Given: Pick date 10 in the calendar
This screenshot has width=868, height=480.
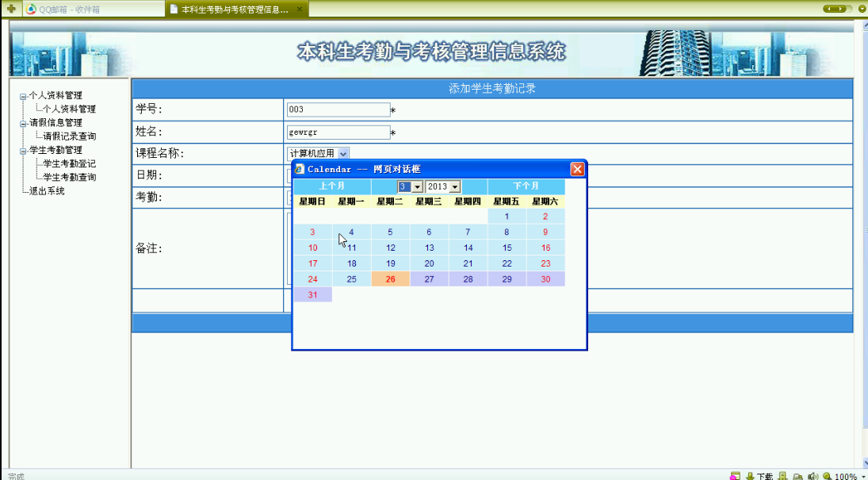Looking at the screenshot, I should pos(313,248).
